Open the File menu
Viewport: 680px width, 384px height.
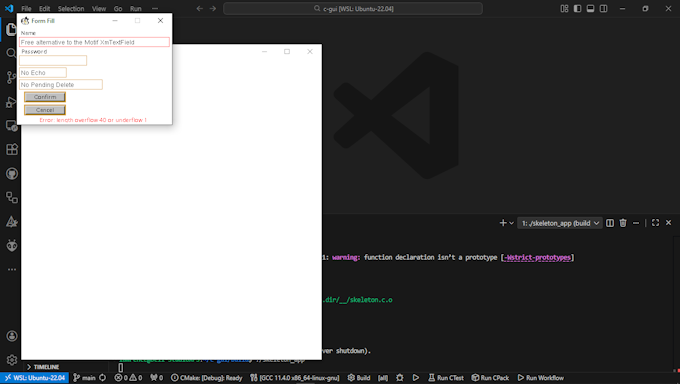(x=26, y=9)
